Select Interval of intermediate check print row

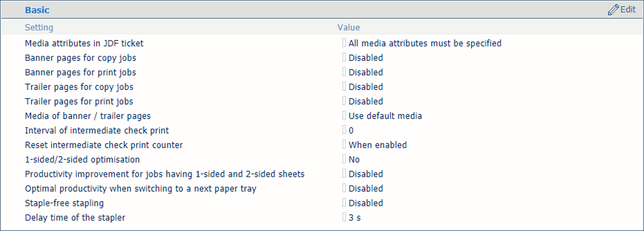pyautogui.click(x=322, y=131)
